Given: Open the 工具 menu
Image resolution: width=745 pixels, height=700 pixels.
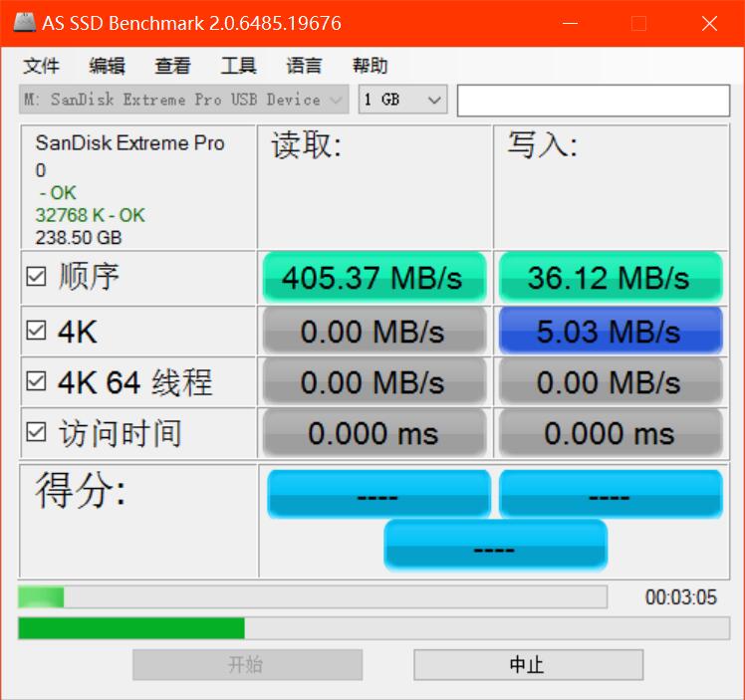Looking at the screenshot, I should point(238,66).
